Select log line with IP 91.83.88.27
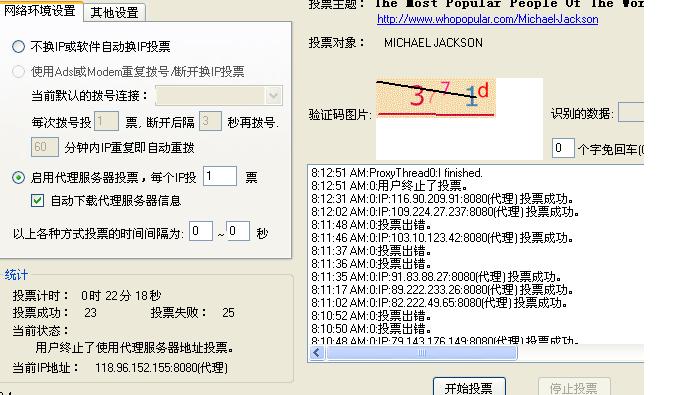 pyautogui.click(x=436, y=277)
